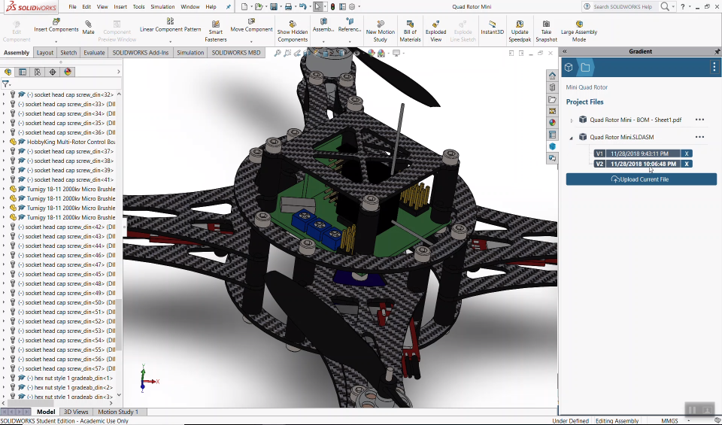722x425 pixels.
Task: Open the Tools menu
Action: click(x=139, y=7)
